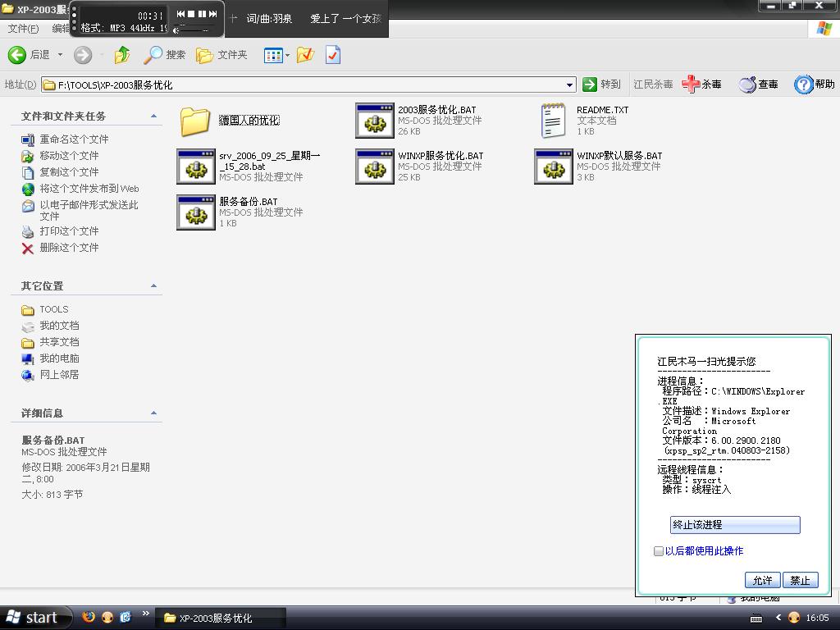This screenshot has height=630, width=840.
Task: Collapse the 详细信息 details section
Action: pyautogui.click(x=153, y=413)
